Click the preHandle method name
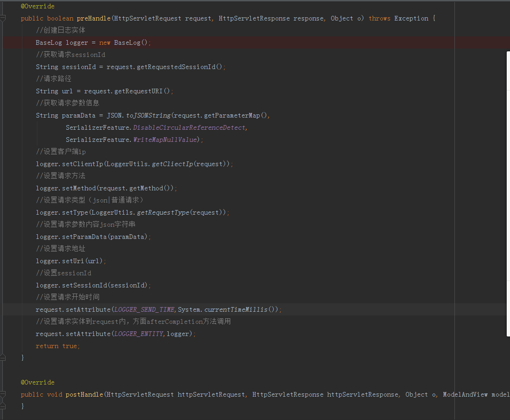The width and height of the screenshot is (510, 420). (91, 19)
